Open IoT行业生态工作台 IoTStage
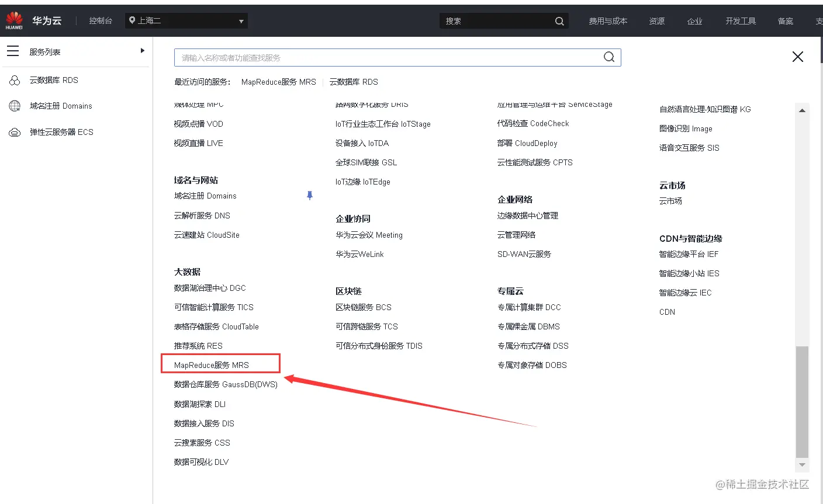Image resolution: width=823 pixels, height=504 pixels. click(383, 124)
